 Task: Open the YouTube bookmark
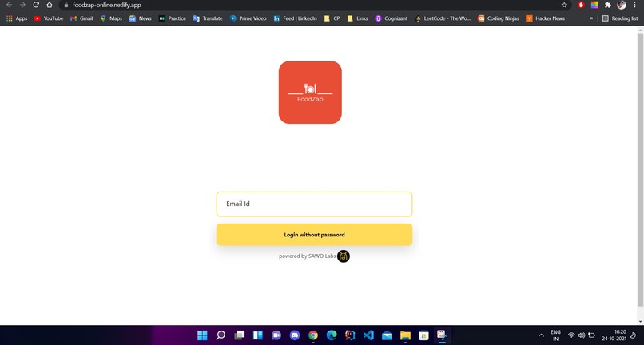click(x=49, y=18)
